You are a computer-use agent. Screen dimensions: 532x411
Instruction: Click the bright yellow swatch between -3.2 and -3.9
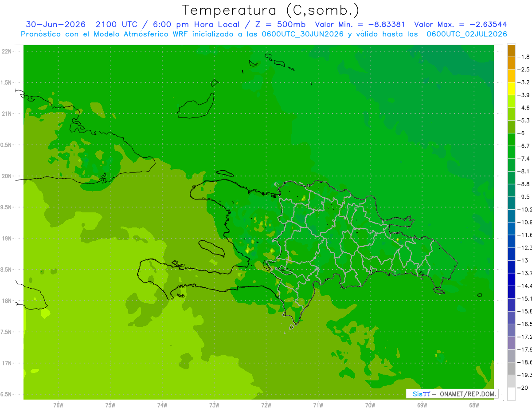pyautogui.click(x=511, y=89)
